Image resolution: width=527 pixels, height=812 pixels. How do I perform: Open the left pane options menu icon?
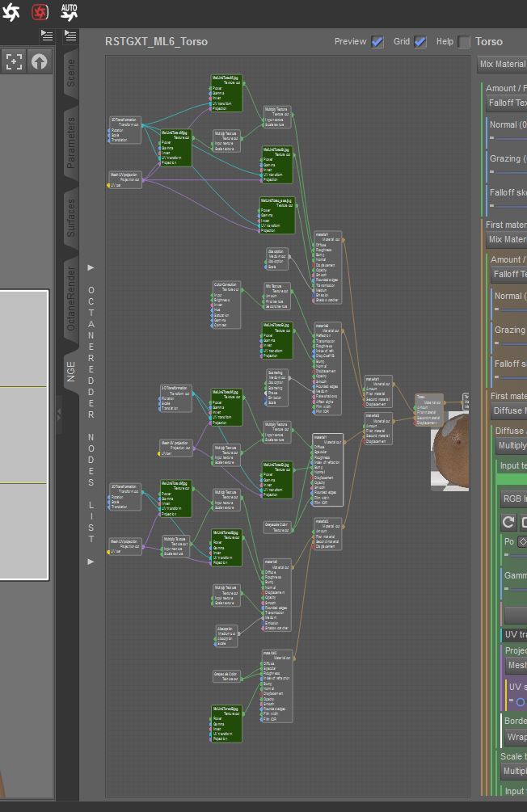coord(47,36)
